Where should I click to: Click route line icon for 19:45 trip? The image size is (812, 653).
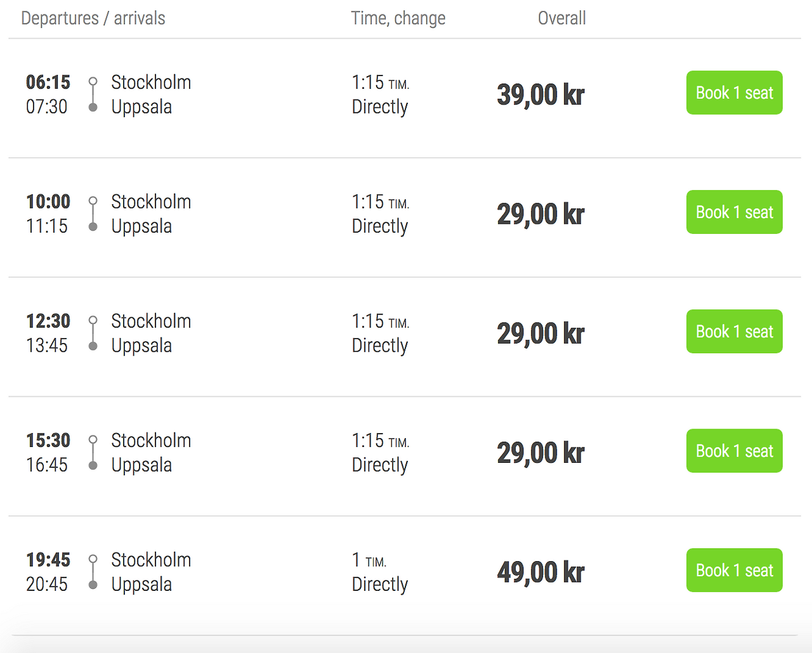(93, 572)
